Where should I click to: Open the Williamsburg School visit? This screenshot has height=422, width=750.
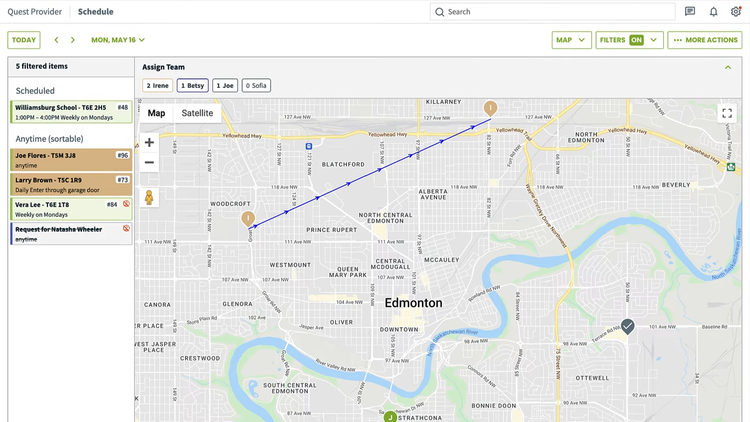click(71, 112)
